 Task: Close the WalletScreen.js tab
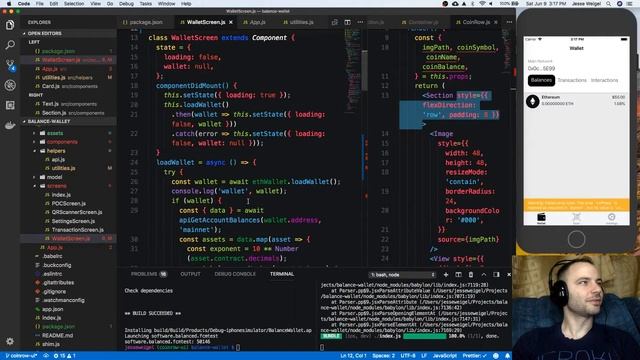coord(231,22)
